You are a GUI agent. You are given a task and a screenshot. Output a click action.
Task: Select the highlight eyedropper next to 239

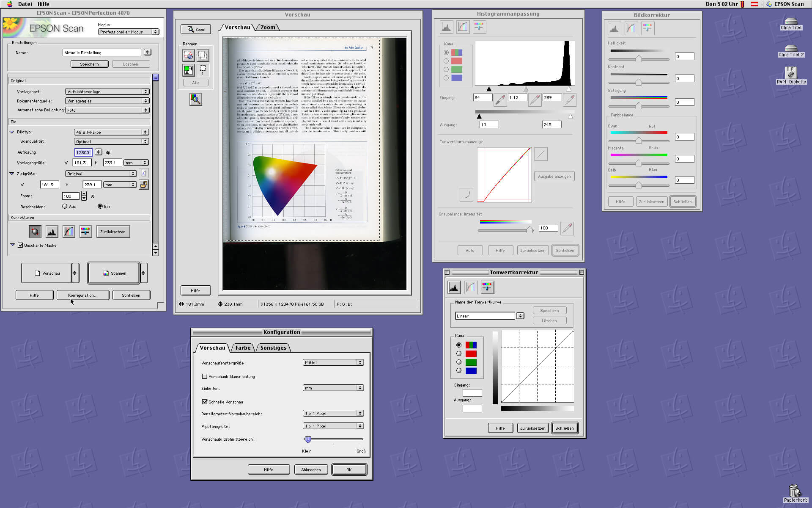pos(570,100)
